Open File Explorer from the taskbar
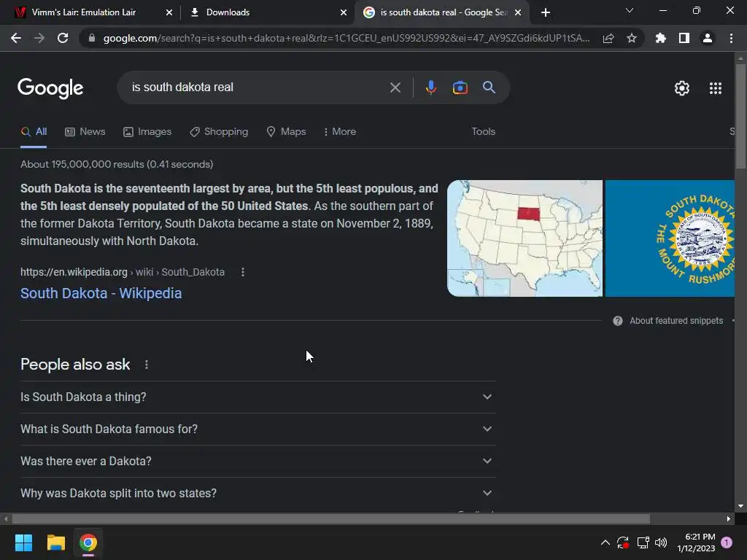 [x=55, y=542]
